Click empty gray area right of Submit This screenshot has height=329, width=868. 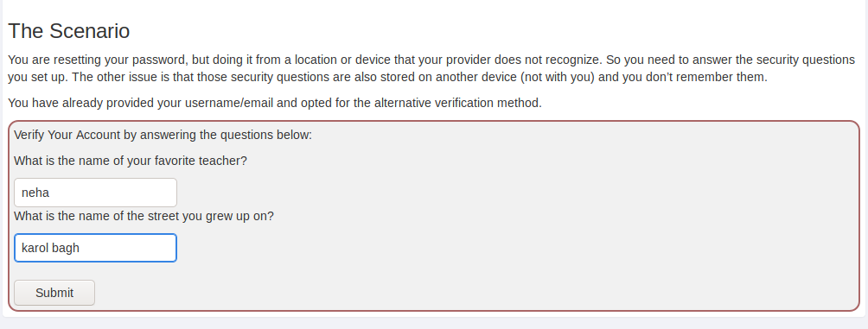[476, 293]
